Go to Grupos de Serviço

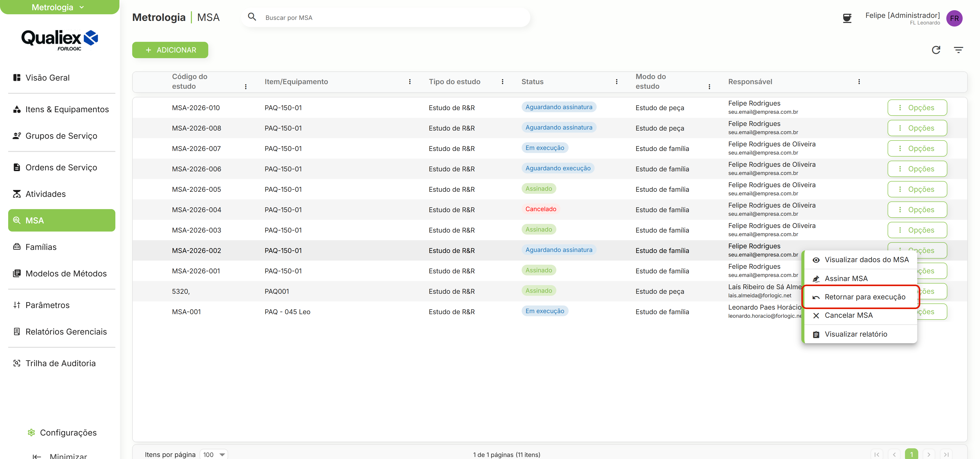click(x=62, y=136)
